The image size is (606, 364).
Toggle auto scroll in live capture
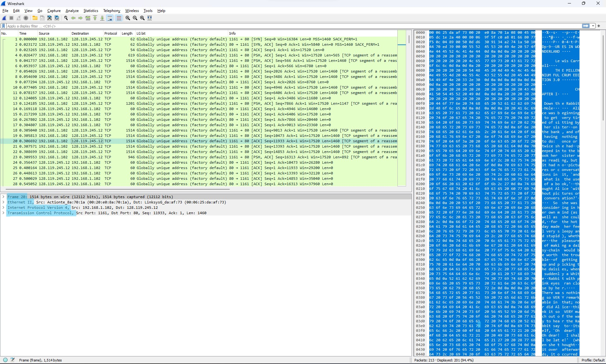click(110, 18)
